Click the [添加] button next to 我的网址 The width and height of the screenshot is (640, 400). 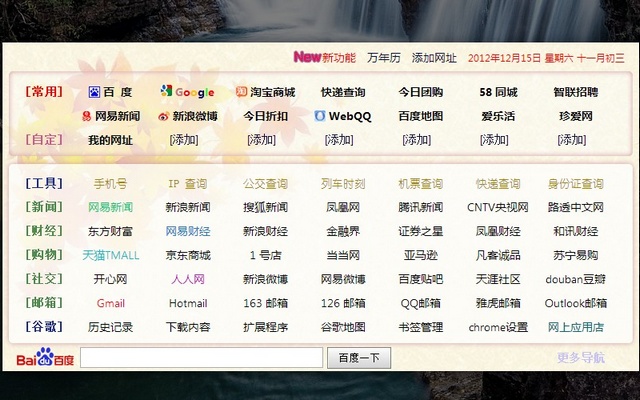pyautogui.click(x=184, y=140)
